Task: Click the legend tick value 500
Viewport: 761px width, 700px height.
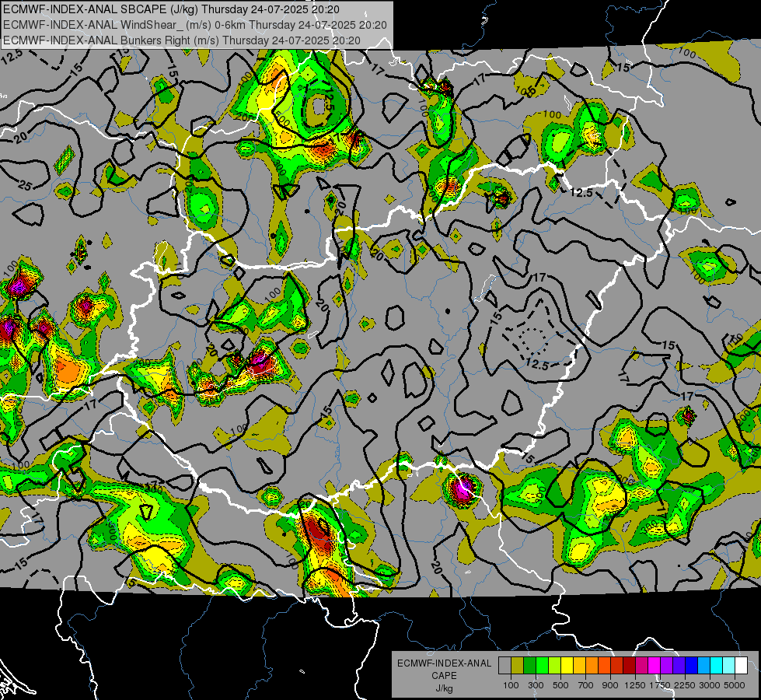Action: (560, 685)
